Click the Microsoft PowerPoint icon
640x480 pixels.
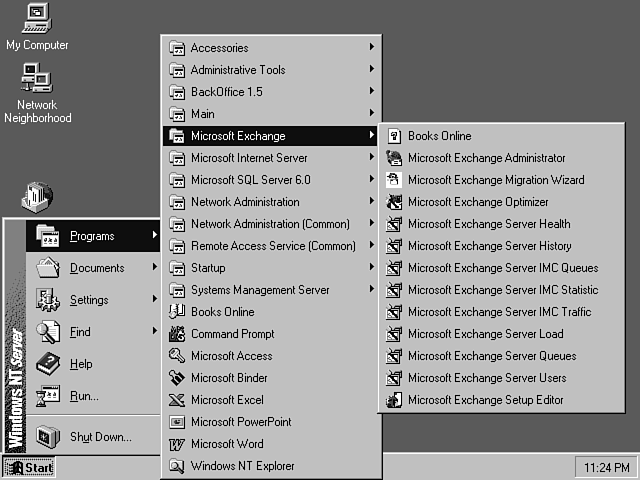point(177,422)
